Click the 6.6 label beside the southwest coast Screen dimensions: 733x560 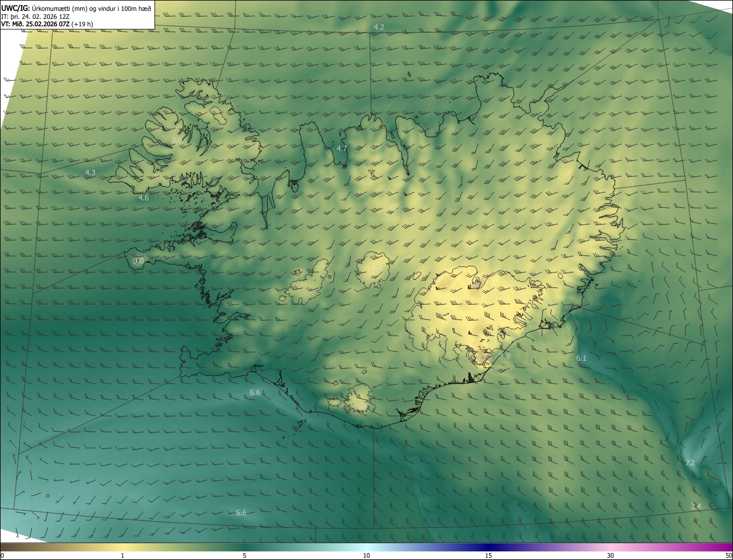tap(255, 393)
